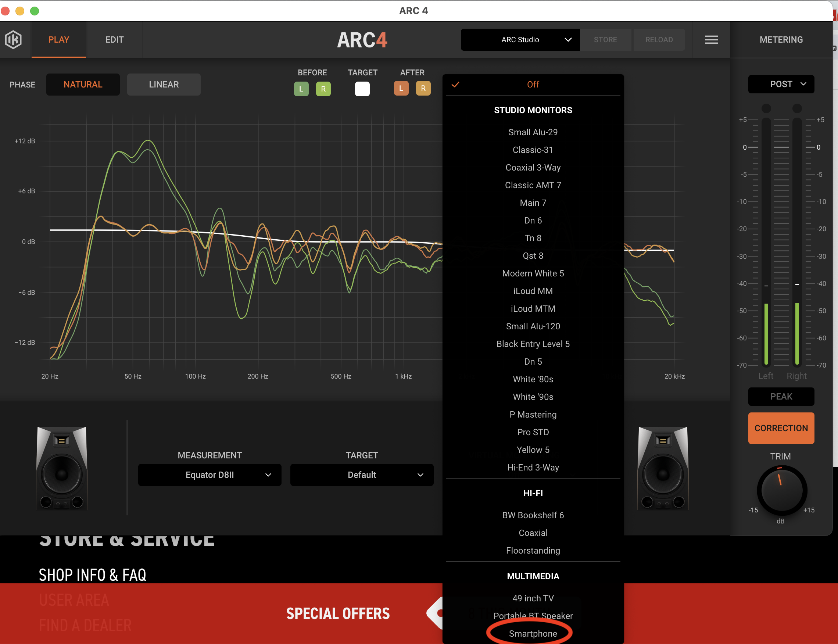Click the STORE button
This screenshot has height=644, width=838.
click(x=605, y=39)
